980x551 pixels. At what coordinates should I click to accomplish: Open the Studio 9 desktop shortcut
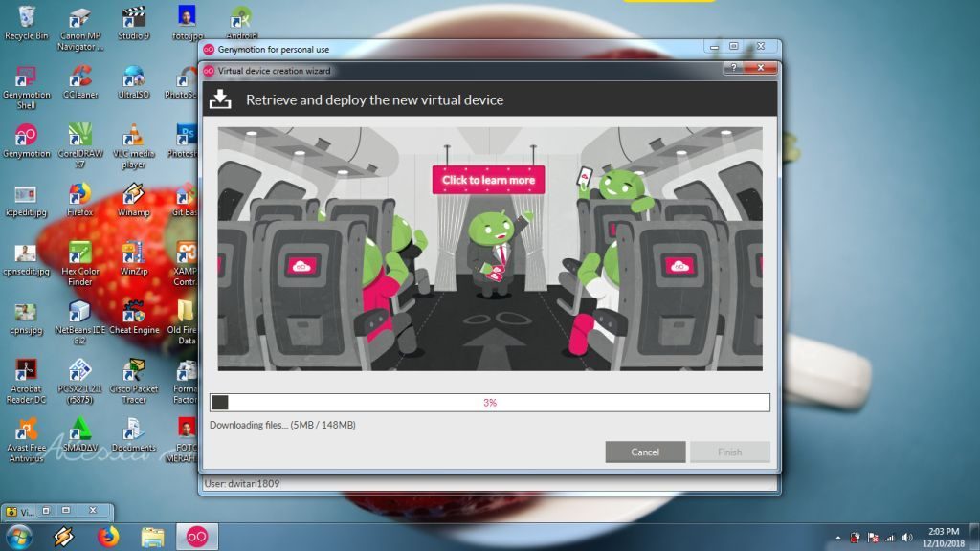[134, 23]
